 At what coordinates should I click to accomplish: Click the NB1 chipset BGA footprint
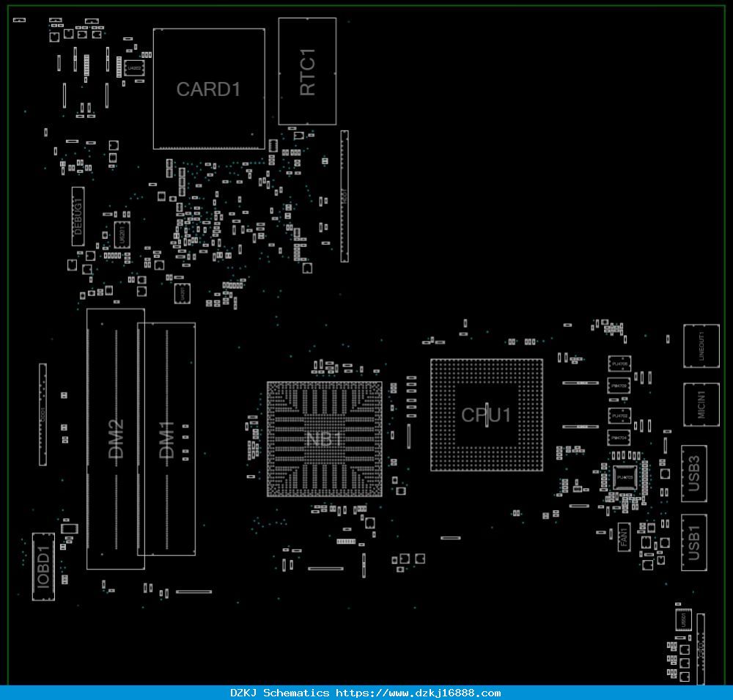pos(325,439)
